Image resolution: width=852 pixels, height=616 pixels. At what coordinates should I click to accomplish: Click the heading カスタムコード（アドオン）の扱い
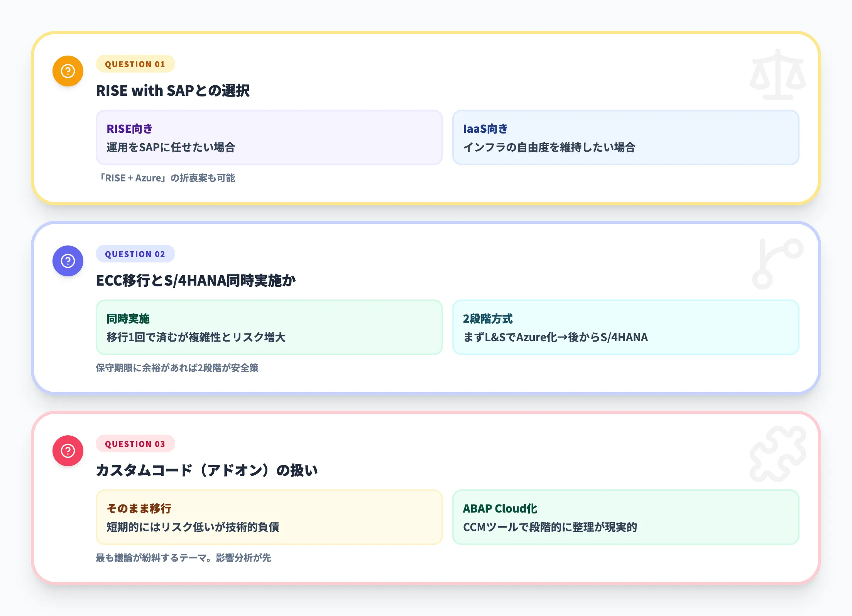207,471
